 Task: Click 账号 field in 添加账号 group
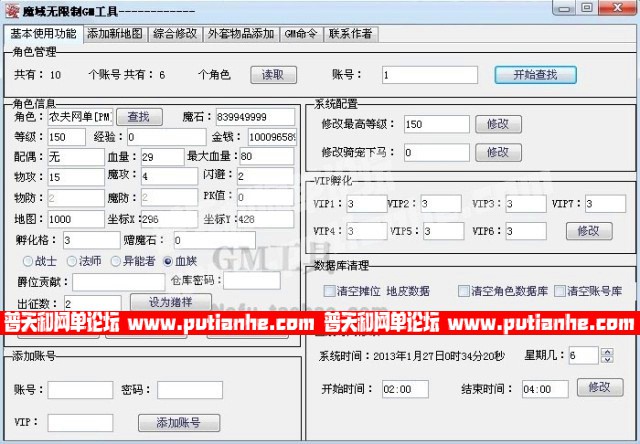tap(80, 390)
